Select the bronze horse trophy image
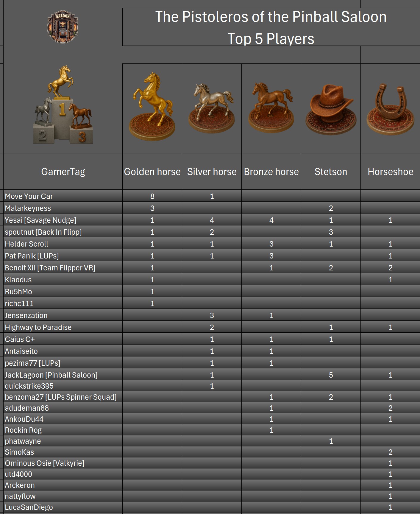This screenshot has height=514, width=420. pos(271,107)
